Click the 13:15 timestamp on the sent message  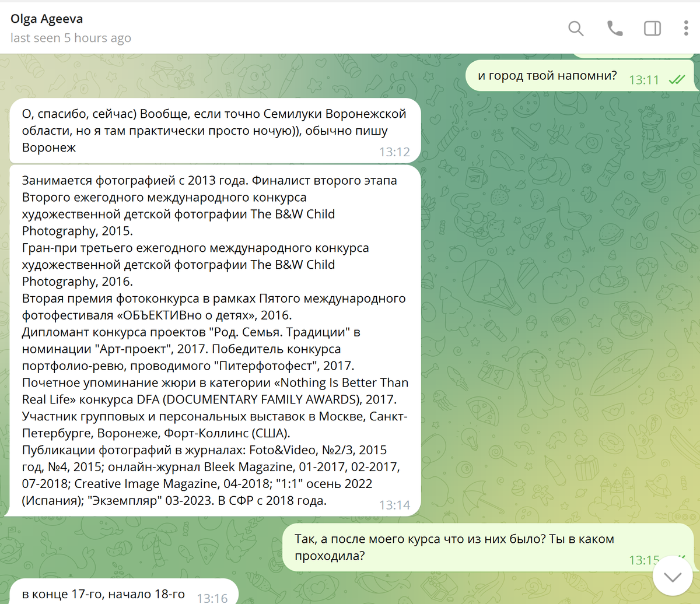pos(643,560)
